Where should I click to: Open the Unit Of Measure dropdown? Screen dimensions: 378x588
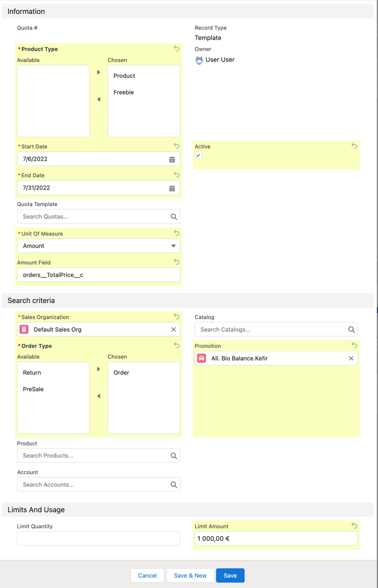click(173, 246)
